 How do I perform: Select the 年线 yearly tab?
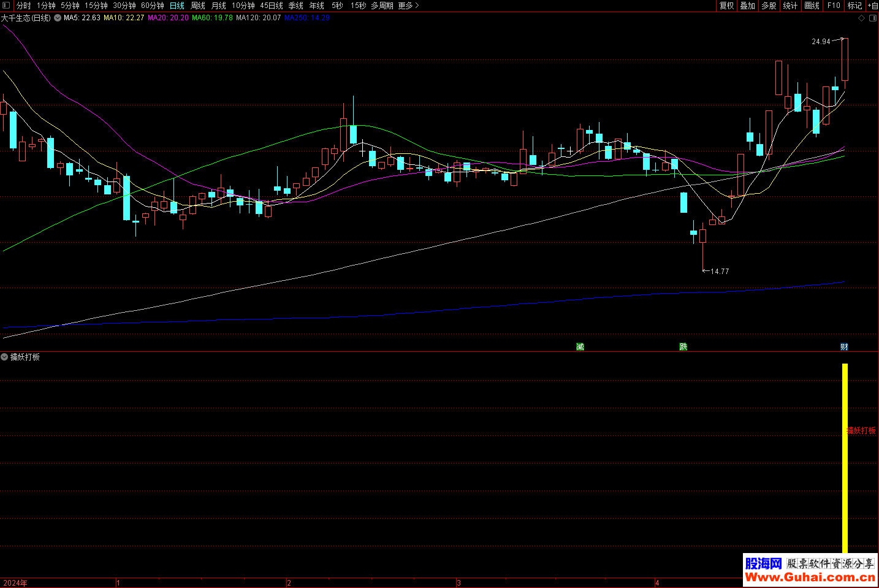tap(316, 6)
